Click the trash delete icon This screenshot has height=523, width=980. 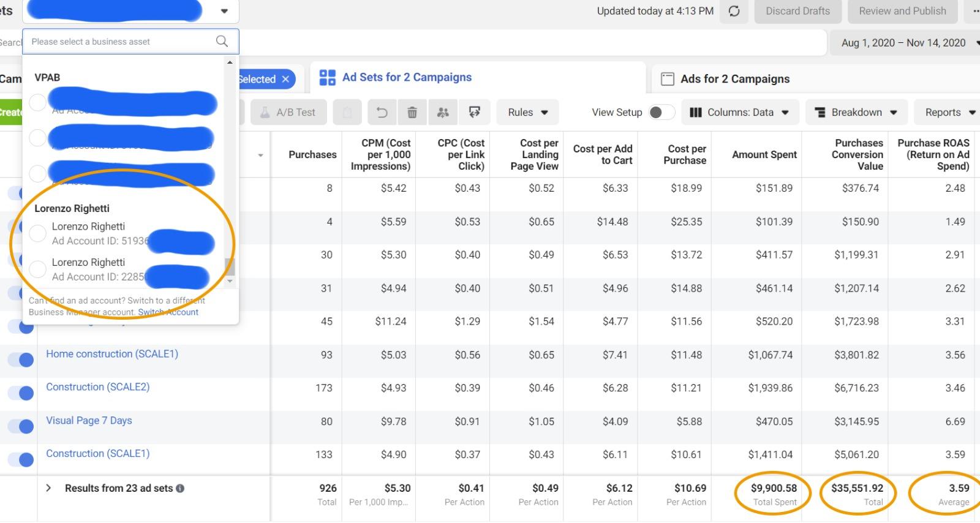pyautogui.click(x=412, y=113)
